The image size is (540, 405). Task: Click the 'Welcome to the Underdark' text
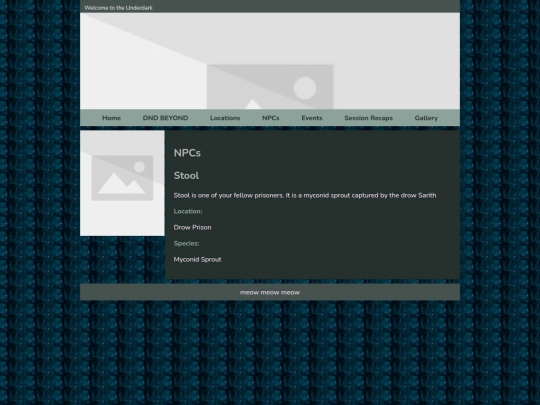[x=118, y=8]
